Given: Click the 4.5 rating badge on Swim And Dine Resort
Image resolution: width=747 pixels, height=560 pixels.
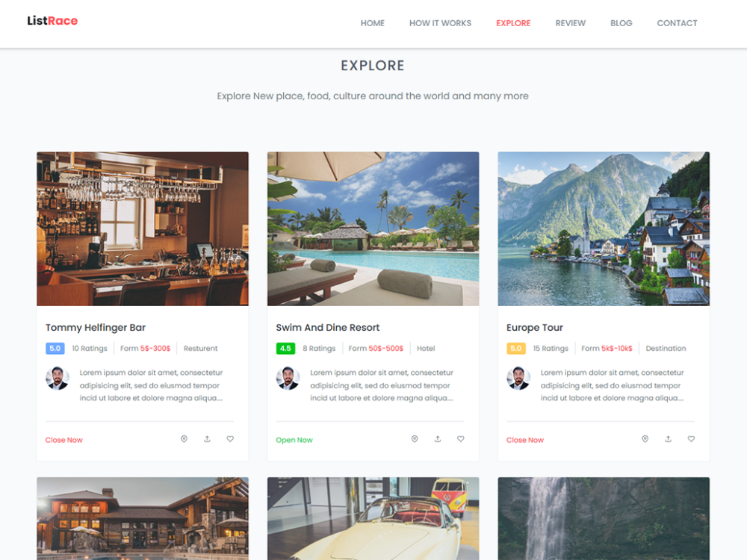Looking at the screenshot, I should [284, 348].
